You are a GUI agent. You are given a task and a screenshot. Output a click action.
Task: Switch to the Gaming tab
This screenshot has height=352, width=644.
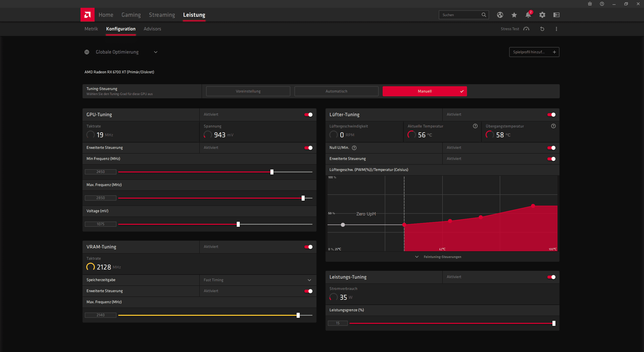point(131,15)
